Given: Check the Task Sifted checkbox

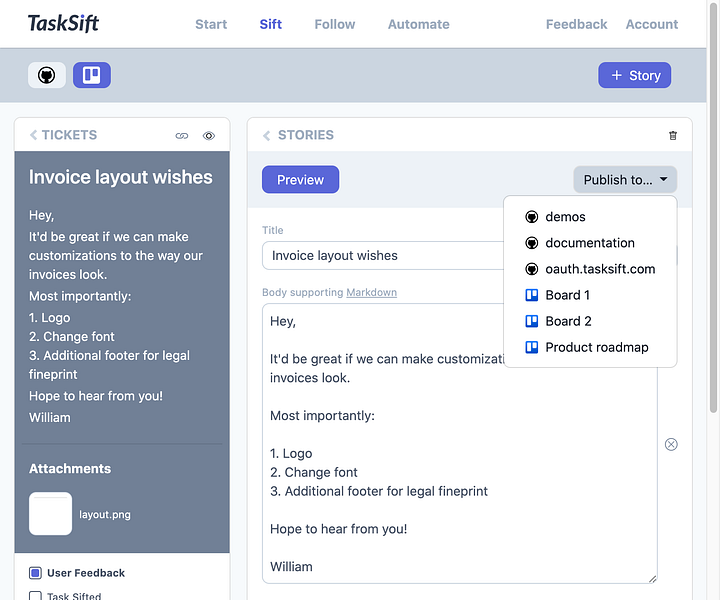Looking at the screenshot, I should (35, 596).
